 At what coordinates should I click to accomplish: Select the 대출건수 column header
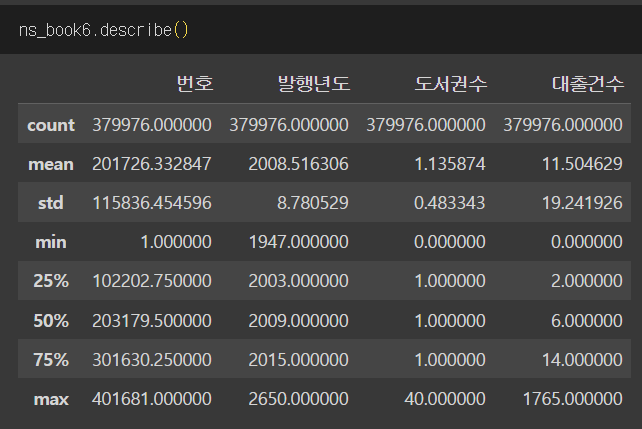coord(588,84)
